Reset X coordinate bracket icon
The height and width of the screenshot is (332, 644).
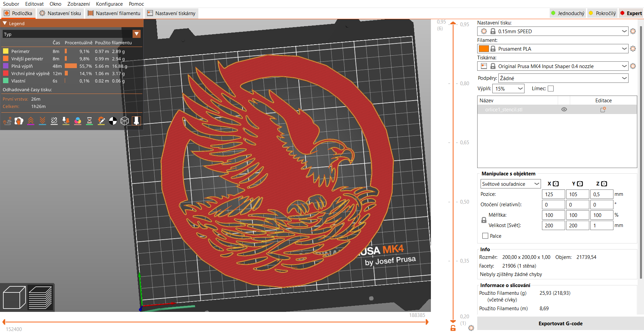point(556,184)
